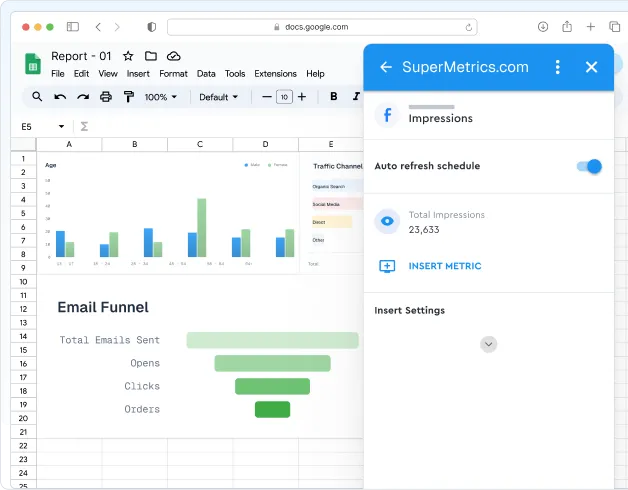Click the Facebook icon beside Impressions
This screenshot has width=628, height=490.
pyautogui.click(x=387, y=115)
